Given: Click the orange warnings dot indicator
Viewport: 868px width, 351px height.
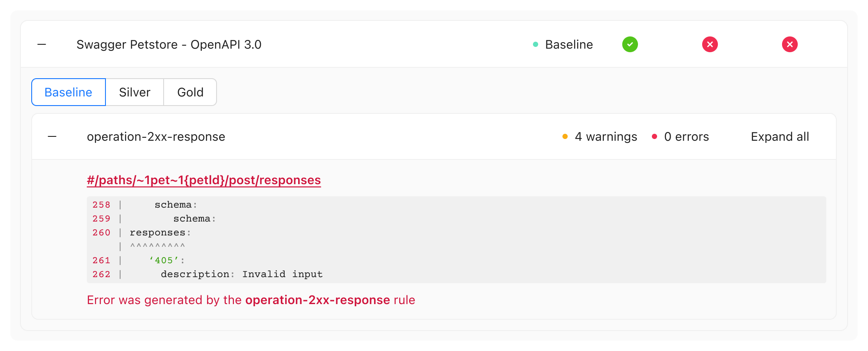Looking at the screenshot, I should (x=565, y=136).
